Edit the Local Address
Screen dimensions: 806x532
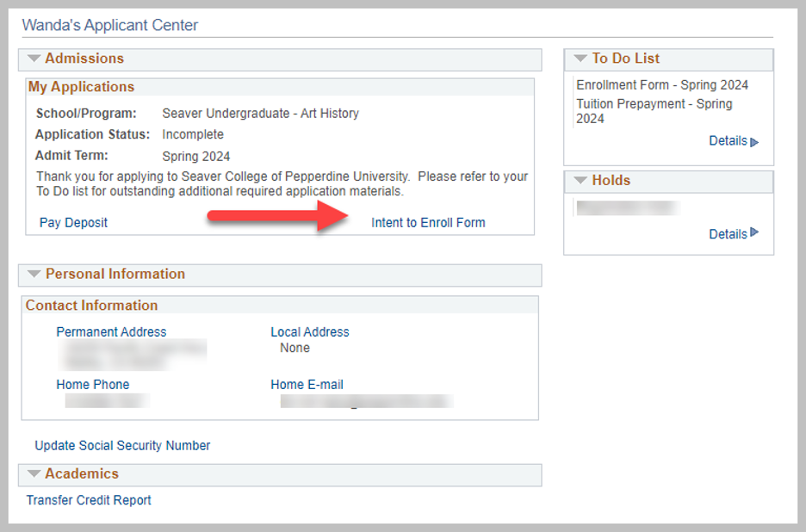point(310,332)
